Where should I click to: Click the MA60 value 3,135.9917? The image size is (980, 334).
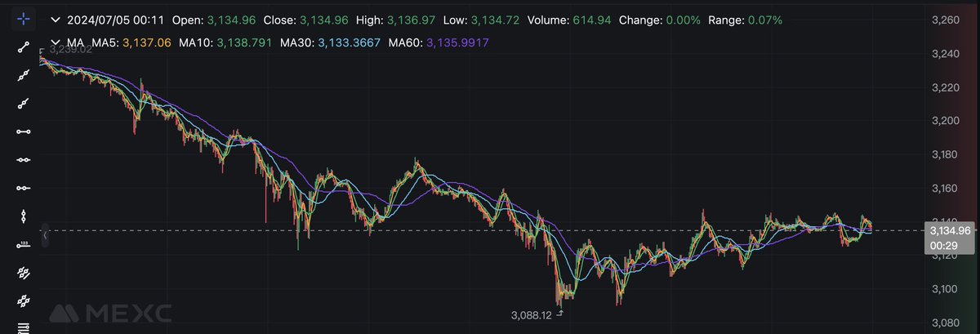pyautogui.click(x=458, y=42)
